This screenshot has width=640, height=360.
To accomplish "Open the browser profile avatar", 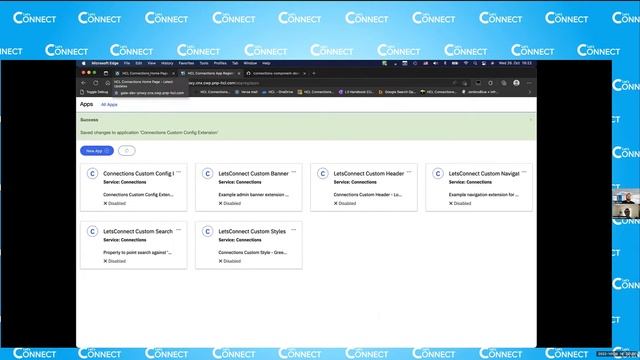I will click(x=516, y=83).
